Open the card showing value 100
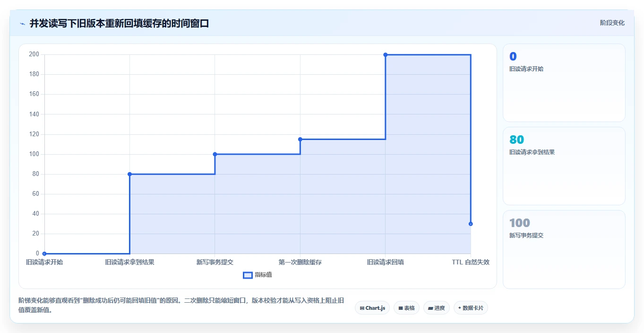The height and width of the screenshot is (333, 644). 564,249
